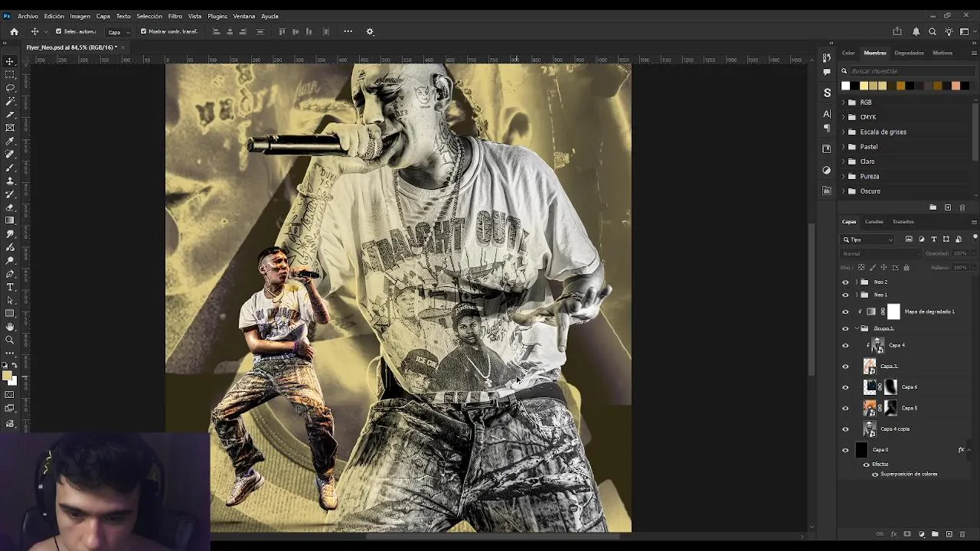
Task: Enable the Selec. autom. checkbox
Action: coord(58,31)
